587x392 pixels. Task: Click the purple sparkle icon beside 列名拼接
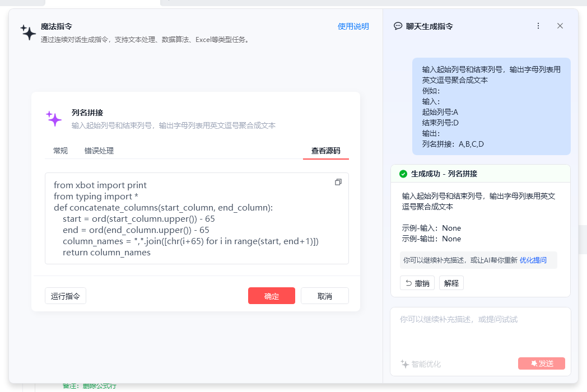(x=54, y=118)
